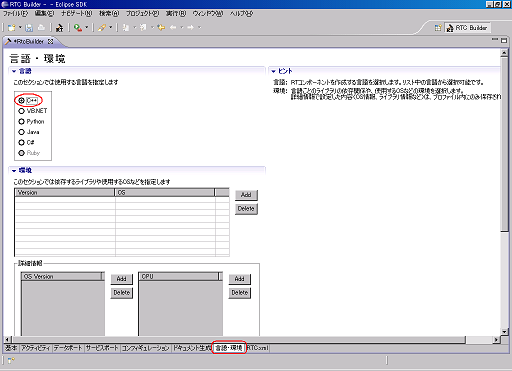Collapse the 環境 section triangle
This screenshot has height=371, width=512.
[x=14, y=171]
